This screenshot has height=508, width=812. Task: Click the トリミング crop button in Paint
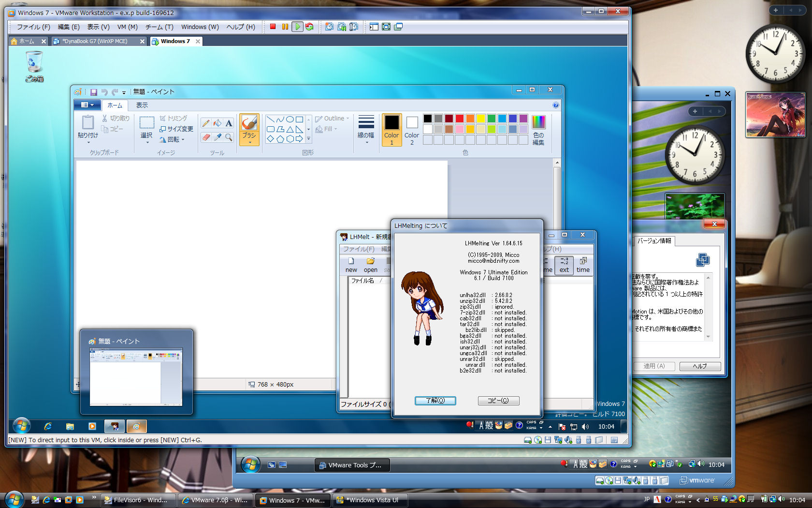pos(173,119)
